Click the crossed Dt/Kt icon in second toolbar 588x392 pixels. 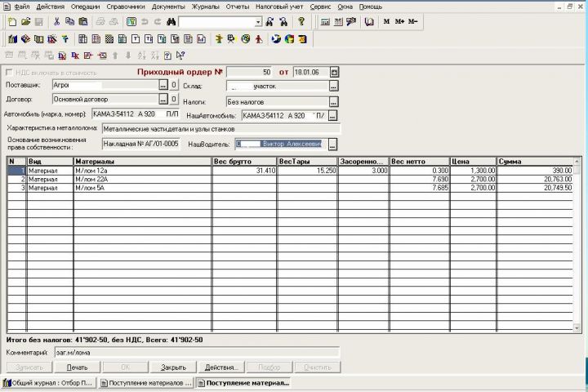point(52,39)
